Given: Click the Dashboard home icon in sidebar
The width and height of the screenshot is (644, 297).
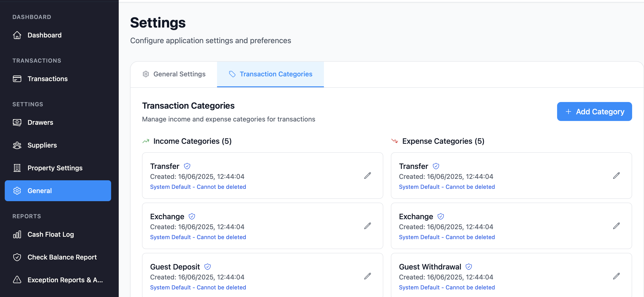Looking at the screenshot, I should click(17, 35).
